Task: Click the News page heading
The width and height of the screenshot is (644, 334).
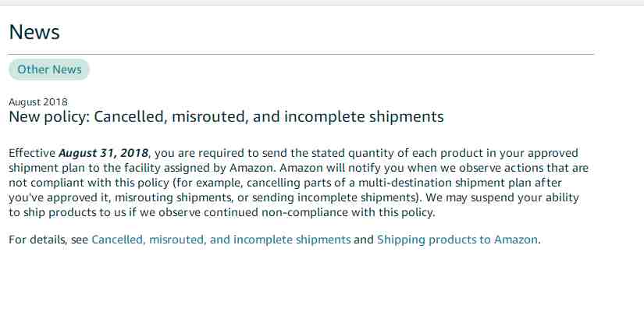Action: (34, 32)
